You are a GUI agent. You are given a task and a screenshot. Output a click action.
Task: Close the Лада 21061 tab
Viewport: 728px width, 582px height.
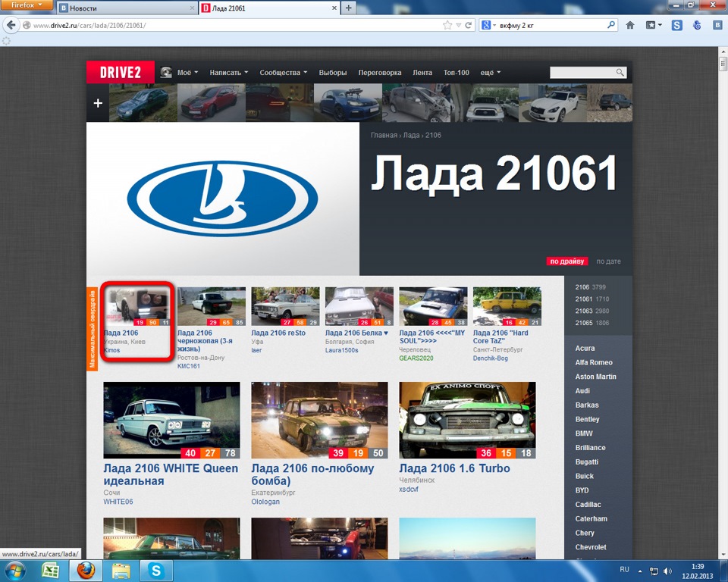[334, 8]
